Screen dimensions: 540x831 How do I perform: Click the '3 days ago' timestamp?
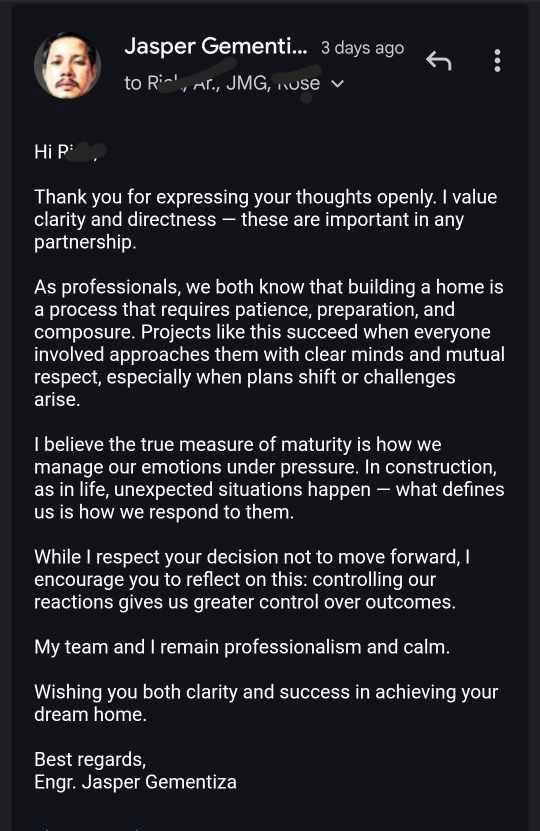[362, 48]
